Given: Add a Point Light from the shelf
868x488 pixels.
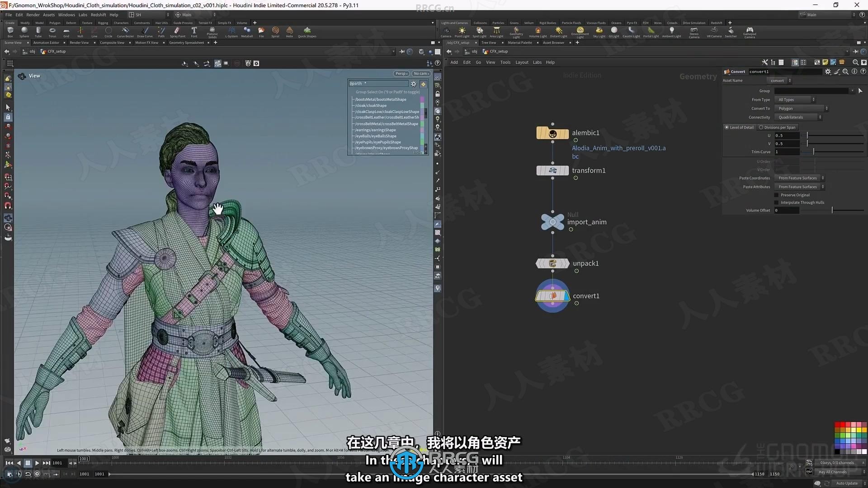Looking at the screenshot, I should [462, 32].
